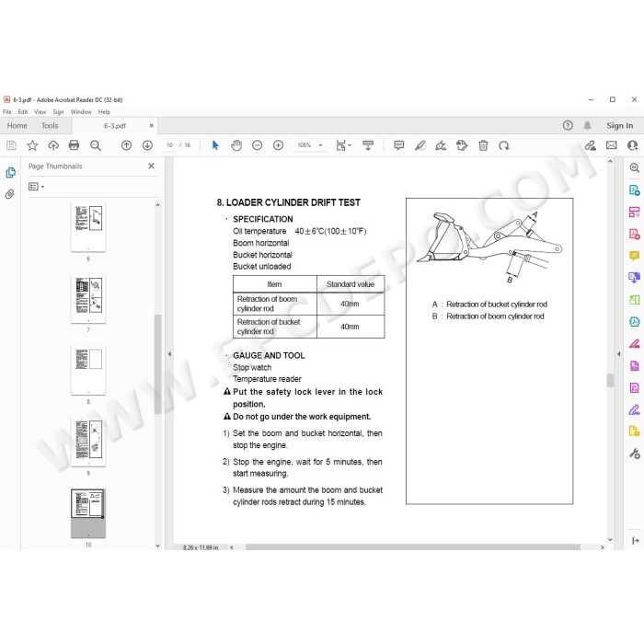Click the Save file icon
The height and width of the screenshot is (644, 644).
pyautogui.click(x=11, y=145)
